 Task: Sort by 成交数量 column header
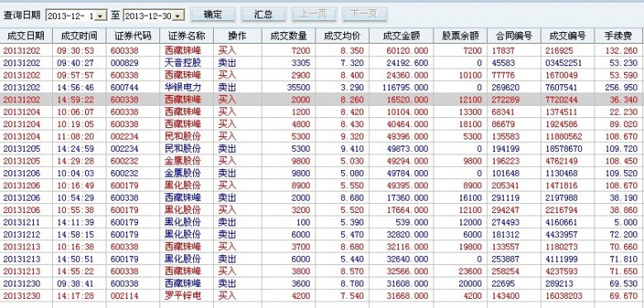click(289, 36)
